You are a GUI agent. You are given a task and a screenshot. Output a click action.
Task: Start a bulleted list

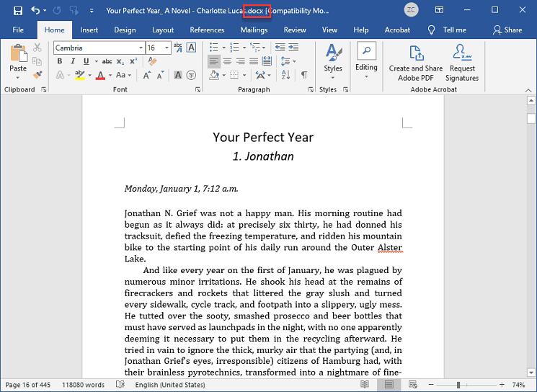coord(213,48)
